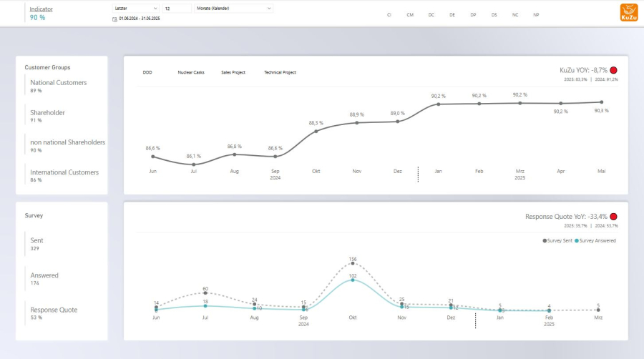Click the calendar icon beside the date range
The width and height of the screenshot is (644, 359).
pyautogui.click(x=114, y=19)
